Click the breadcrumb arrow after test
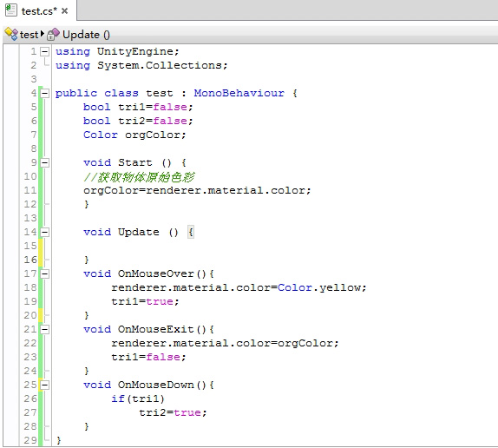Screen dimensions: 498x448 (x=43, y=33)
